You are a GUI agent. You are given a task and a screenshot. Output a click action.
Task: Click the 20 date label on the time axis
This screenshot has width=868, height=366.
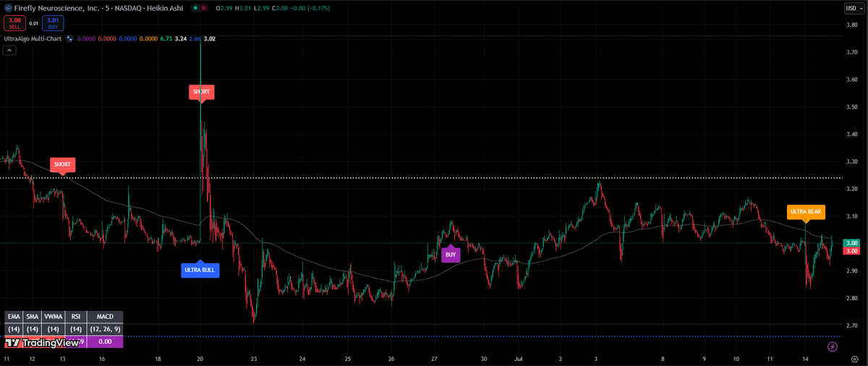200,359
